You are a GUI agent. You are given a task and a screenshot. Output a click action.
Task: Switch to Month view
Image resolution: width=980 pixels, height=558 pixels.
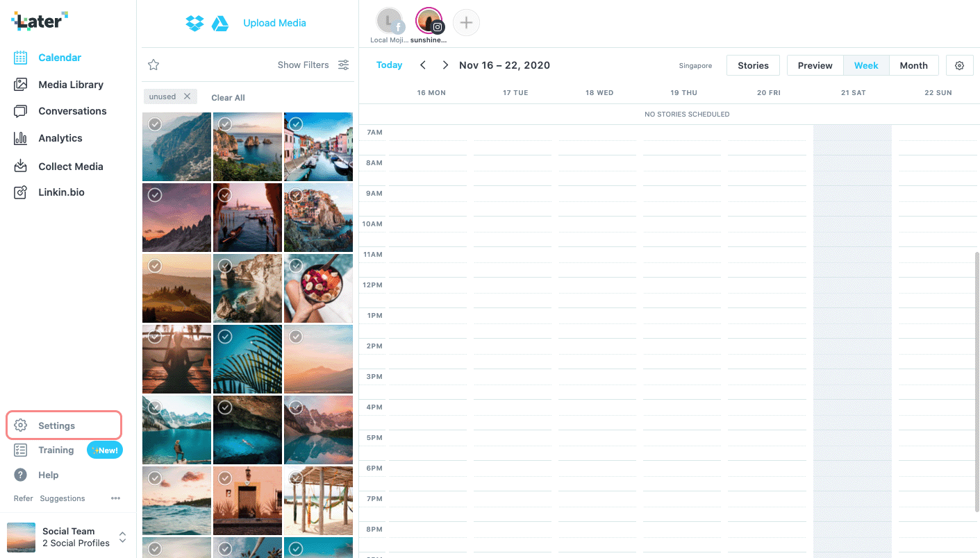coord(913,65)
